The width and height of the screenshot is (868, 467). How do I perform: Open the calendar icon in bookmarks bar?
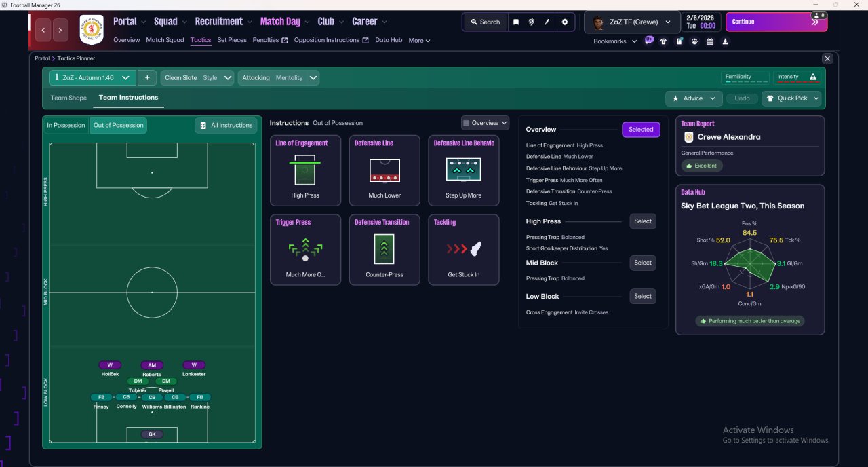[x=710, y=41]
